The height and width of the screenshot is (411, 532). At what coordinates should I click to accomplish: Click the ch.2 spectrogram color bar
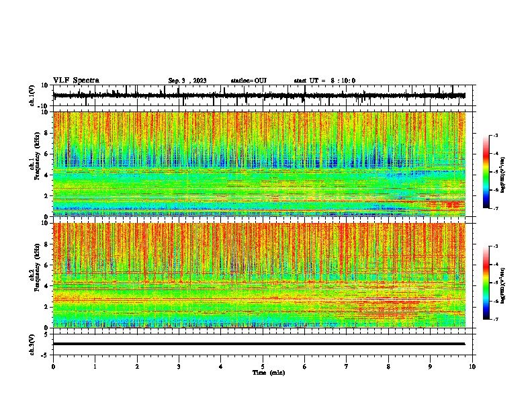486,283
